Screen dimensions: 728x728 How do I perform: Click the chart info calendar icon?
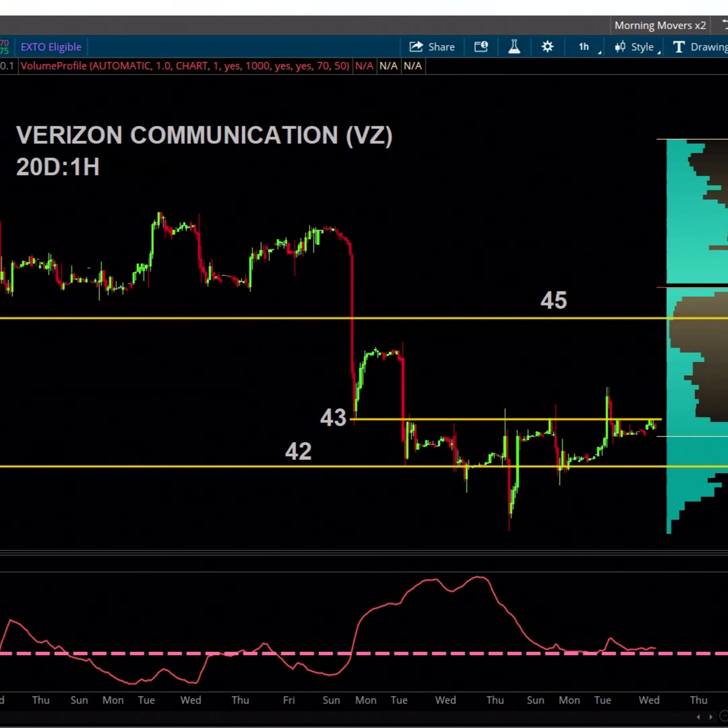point(481,47)
